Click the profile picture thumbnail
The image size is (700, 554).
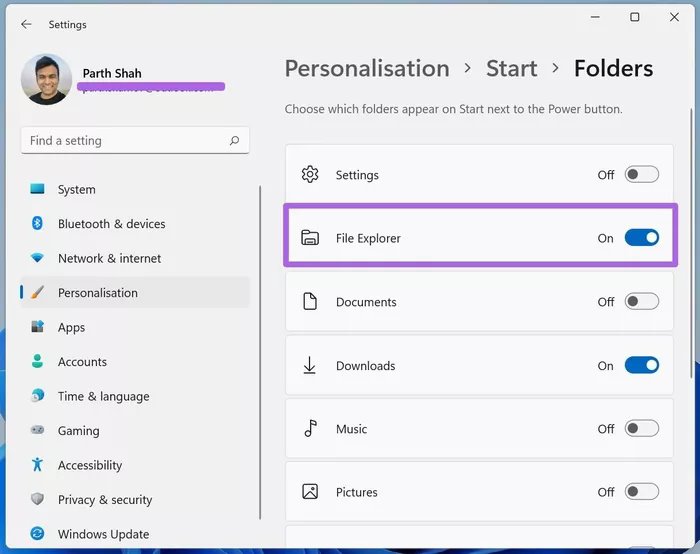click(46, 79)
